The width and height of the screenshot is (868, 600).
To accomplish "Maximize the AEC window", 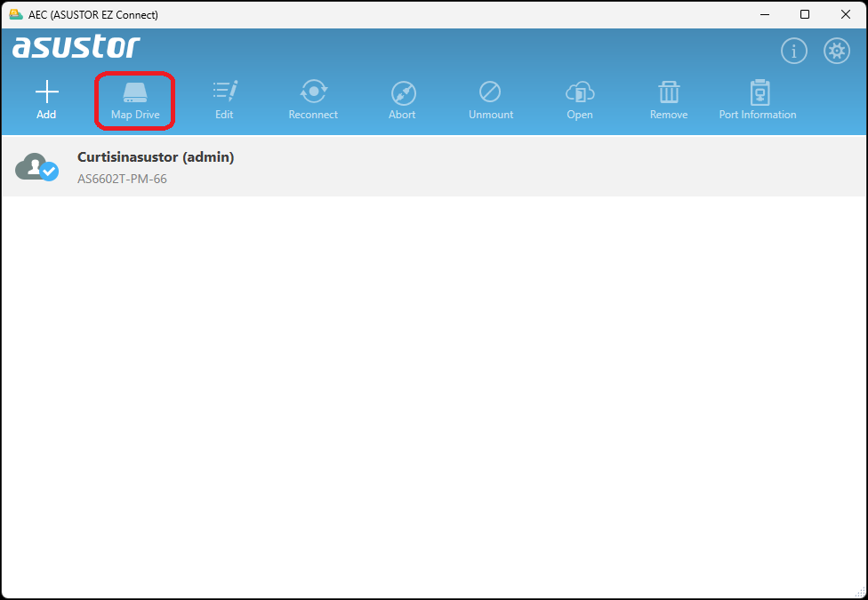I will 805,14.
